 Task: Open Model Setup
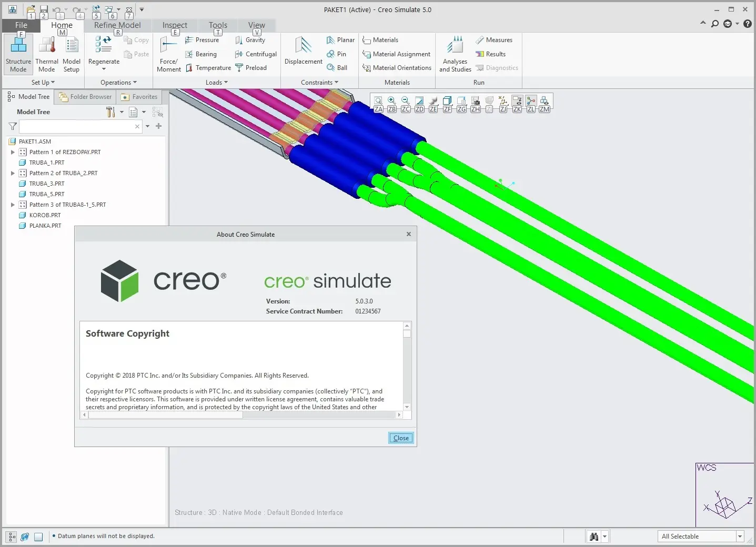72,54
